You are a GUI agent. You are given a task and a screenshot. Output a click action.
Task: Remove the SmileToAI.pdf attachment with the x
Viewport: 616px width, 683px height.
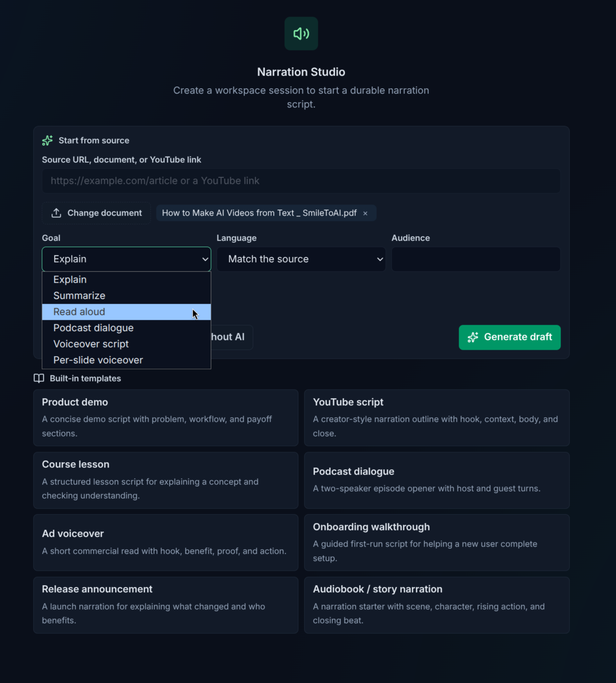tap(365, 213)
